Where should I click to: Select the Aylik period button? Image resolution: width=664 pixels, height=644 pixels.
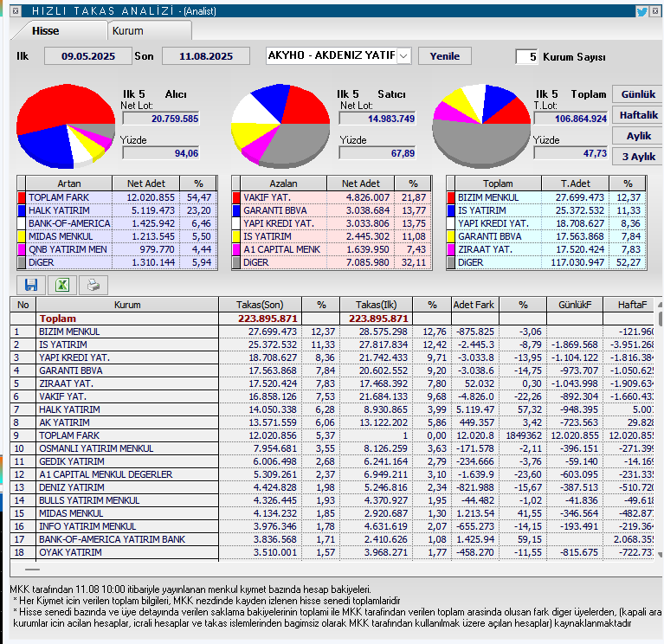coord(638,136)
